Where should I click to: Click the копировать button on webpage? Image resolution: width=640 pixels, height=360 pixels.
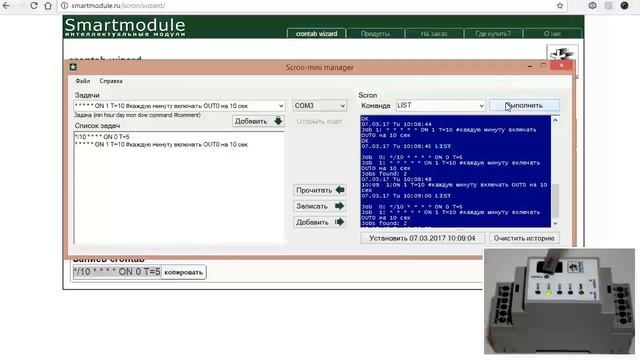[x=184, y=272]
